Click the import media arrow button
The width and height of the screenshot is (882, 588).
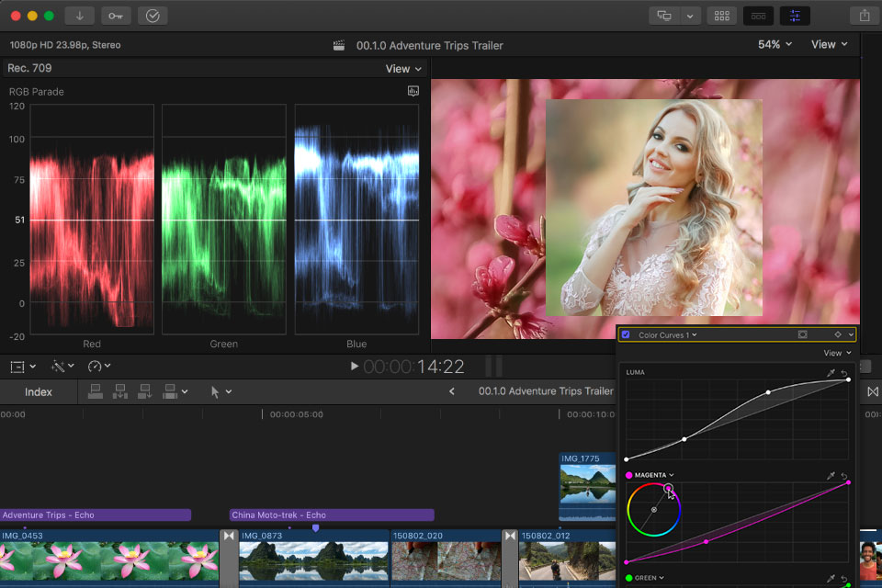click(80, 16)
